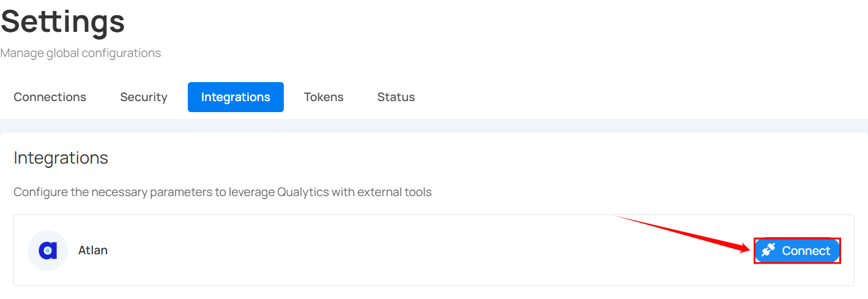Click the Atlan logo icon
868x299 pixels.
click(48, 251)
